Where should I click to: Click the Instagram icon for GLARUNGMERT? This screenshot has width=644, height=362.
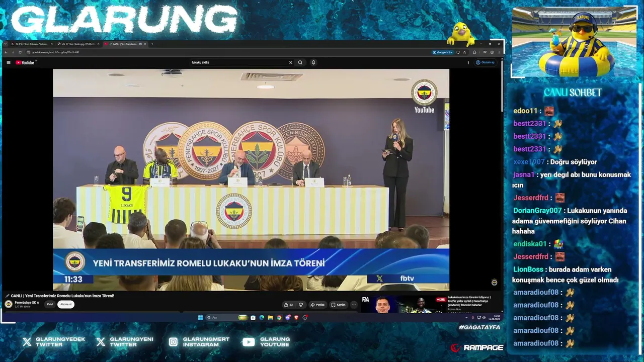[174, 342]
